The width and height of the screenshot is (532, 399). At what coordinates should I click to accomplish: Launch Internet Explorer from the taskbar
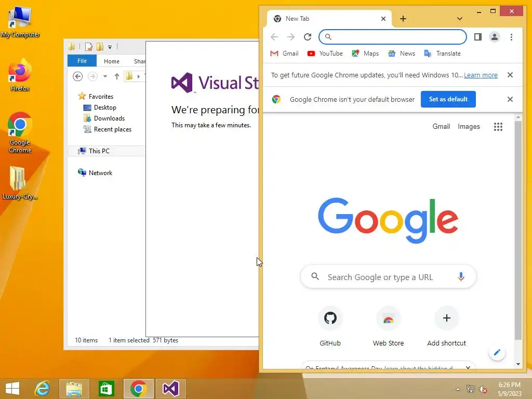[x=43, y=389]
